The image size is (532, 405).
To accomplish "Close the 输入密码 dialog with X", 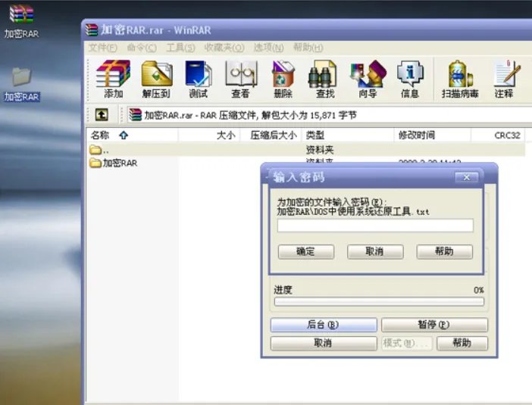I will [467, 177].
